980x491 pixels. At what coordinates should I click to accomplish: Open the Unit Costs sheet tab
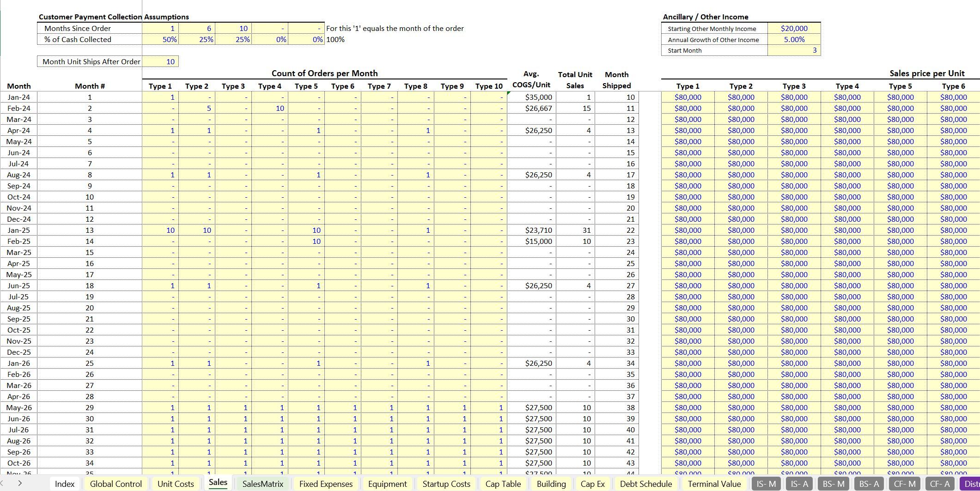176,484
